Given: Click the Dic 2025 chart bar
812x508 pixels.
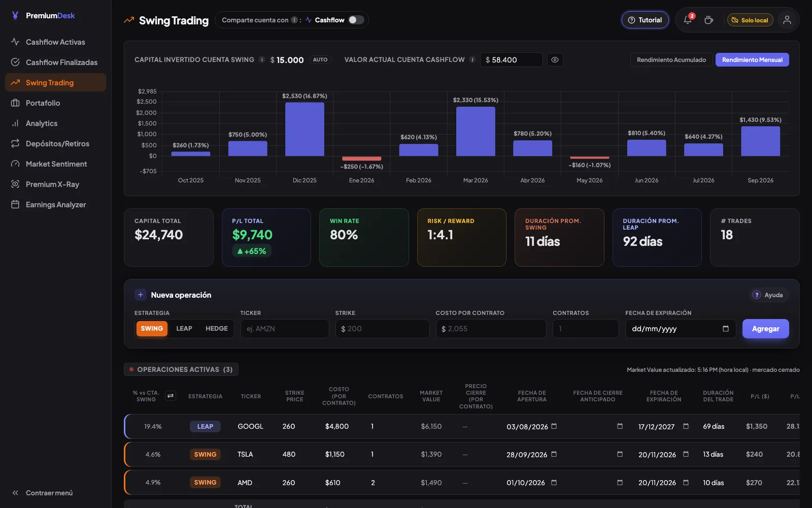Looking at the screenshot, I should click(x=304, y=129).
